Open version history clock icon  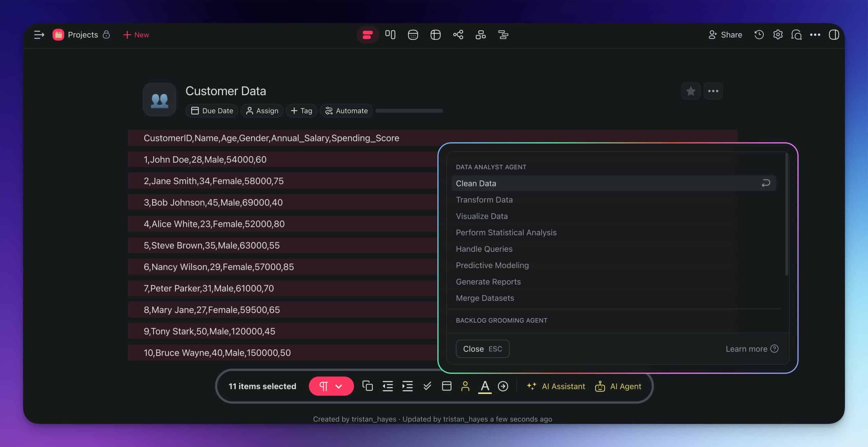(x=759, y=35)
